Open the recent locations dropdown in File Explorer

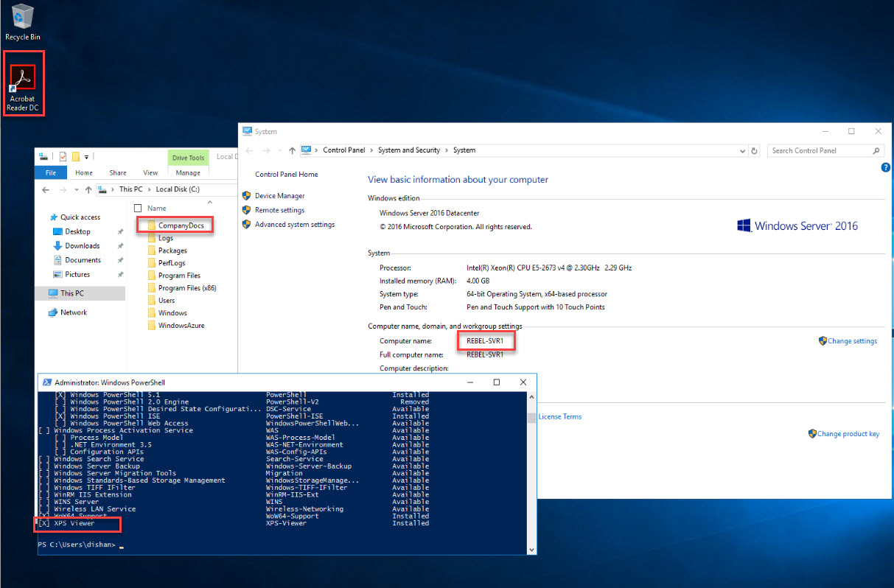[77, 189]
